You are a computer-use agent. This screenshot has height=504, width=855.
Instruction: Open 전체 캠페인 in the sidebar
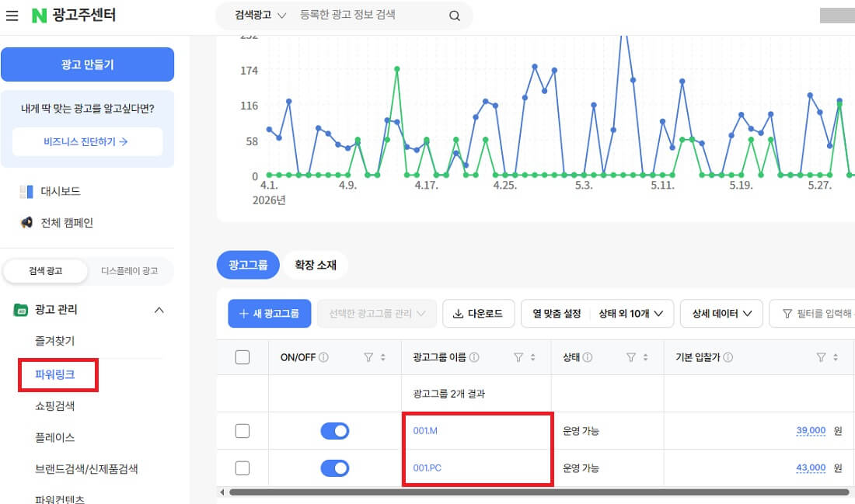click(x=67, y=223)
